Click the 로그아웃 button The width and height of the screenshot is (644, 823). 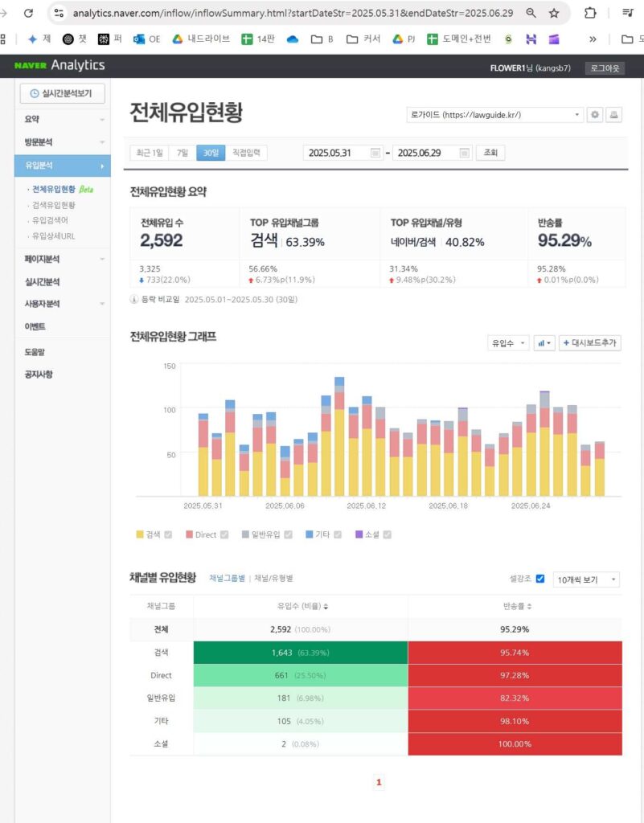pyautogui.click(x=605, y=68)
